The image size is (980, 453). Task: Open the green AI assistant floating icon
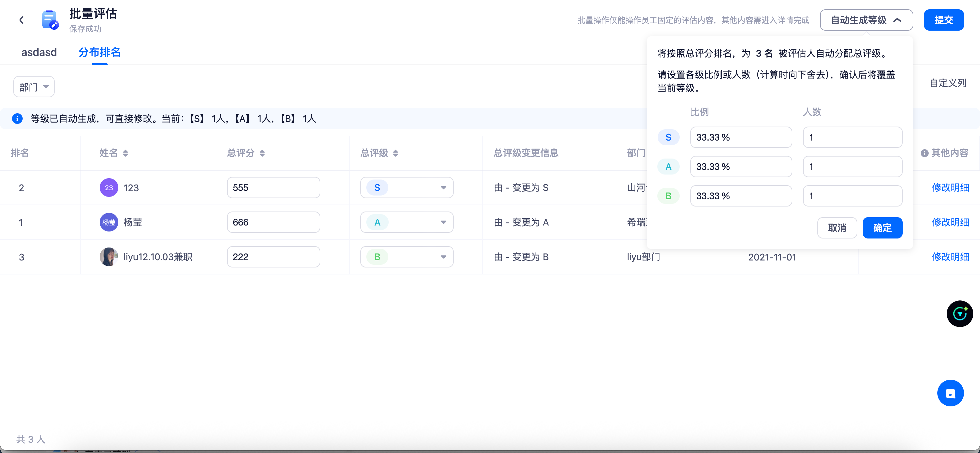coord(959,313)
